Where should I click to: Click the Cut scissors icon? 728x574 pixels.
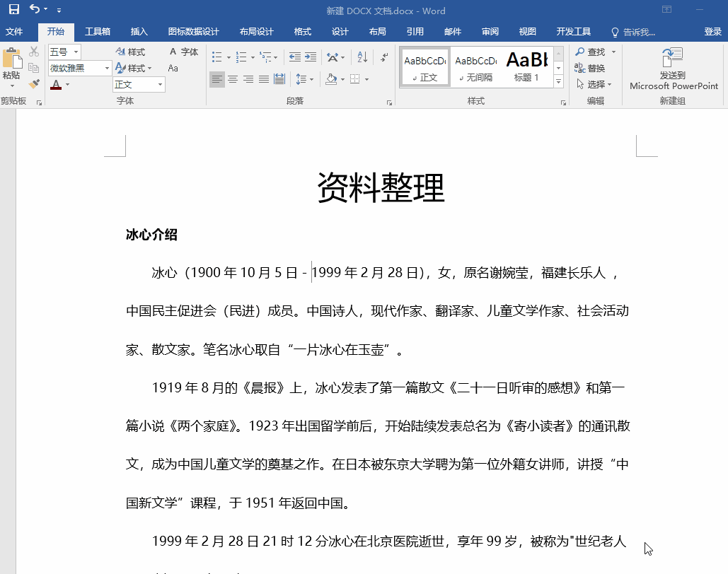(34, 52)
